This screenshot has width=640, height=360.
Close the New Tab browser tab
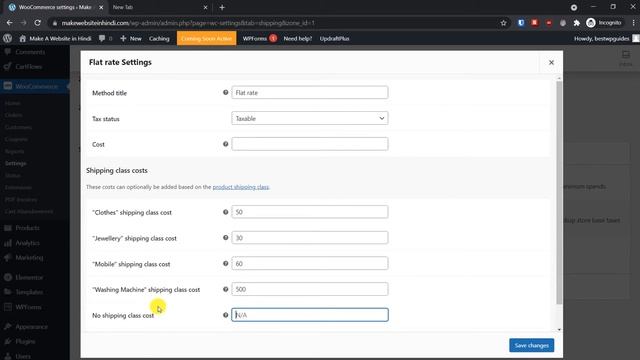click(x=205, y=7)
